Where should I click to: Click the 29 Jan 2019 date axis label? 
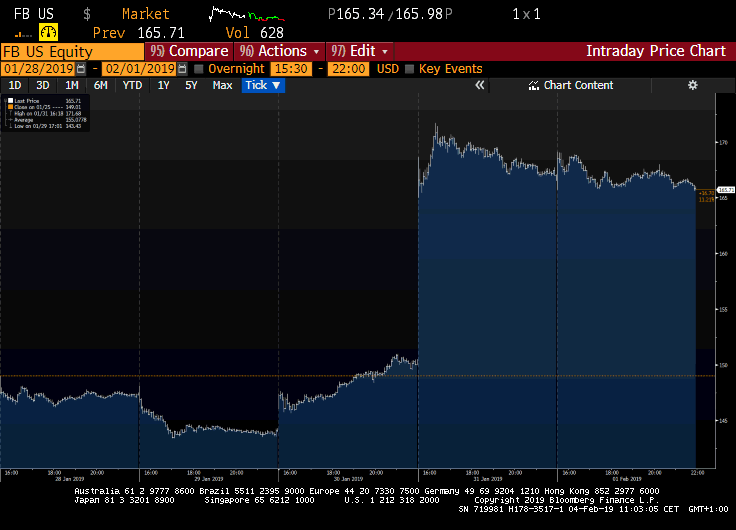click(x=209, y=479)
